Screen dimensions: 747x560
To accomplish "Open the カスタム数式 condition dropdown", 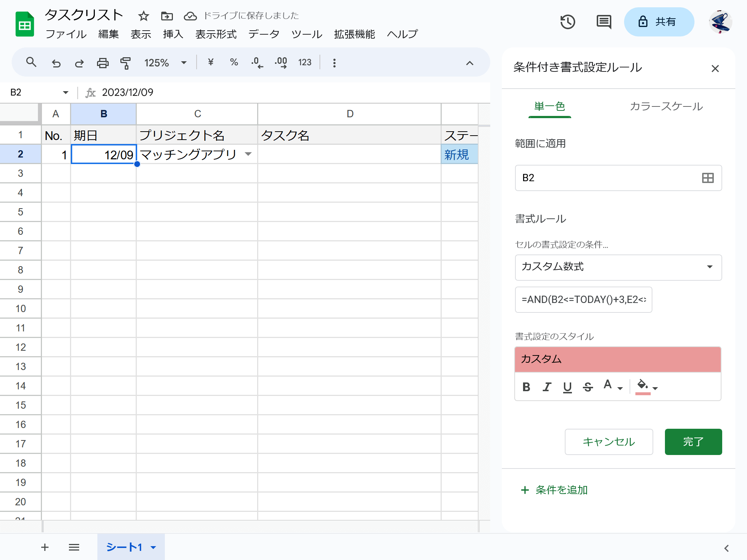I will [x=618, y=267].
